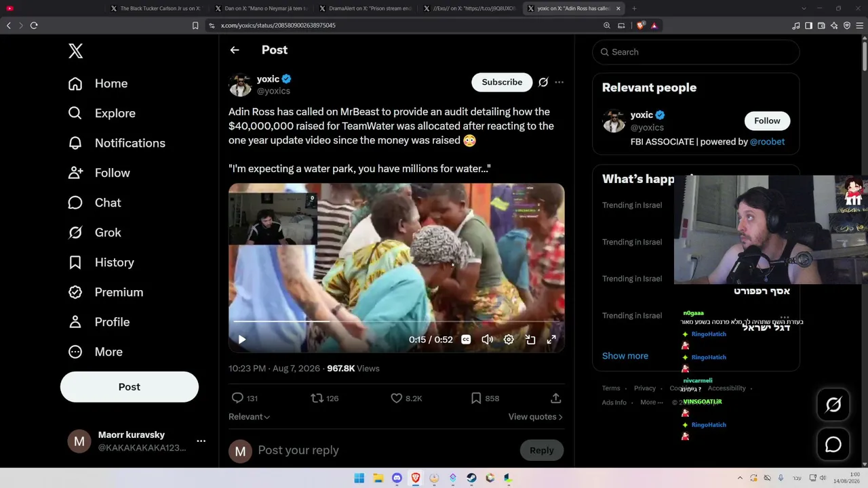Viewport: 868px width, 488px height.
Task: Bookmark this page in the browser toolbar
Action: point(195,26)
